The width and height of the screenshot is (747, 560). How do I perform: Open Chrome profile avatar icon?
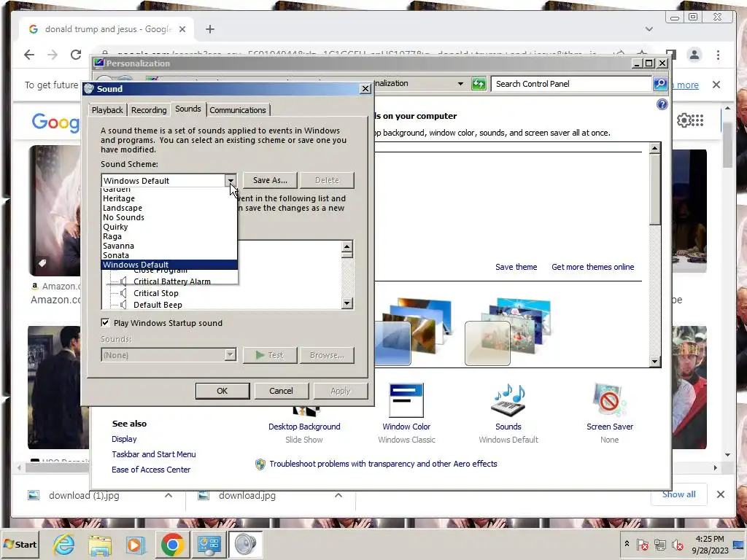(694, 55)
